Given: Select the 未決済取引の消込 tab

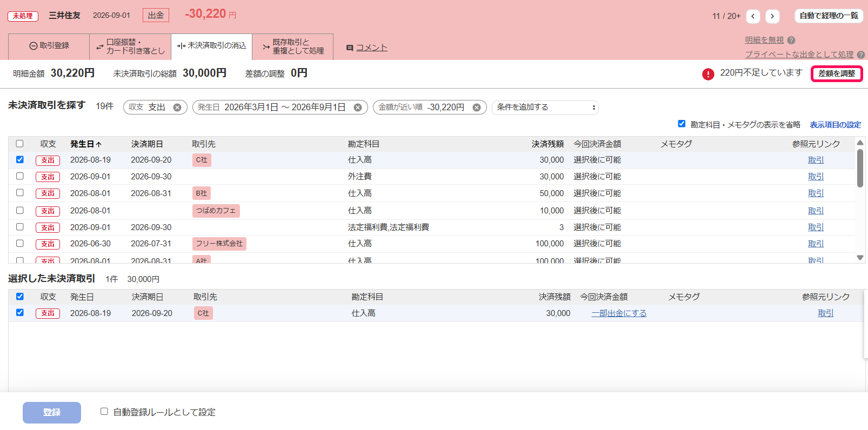Looking at the screenshot, I should point(212,46).
